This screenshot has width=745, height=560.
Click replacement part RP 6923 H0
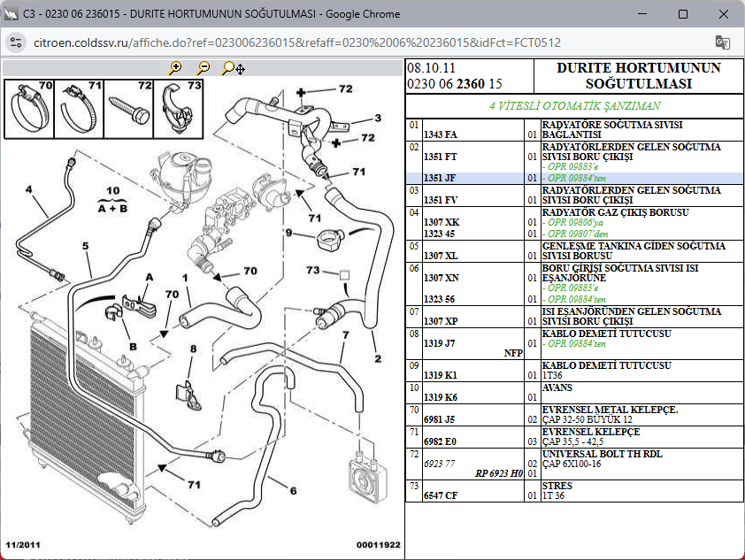click(x=499, y=473)
